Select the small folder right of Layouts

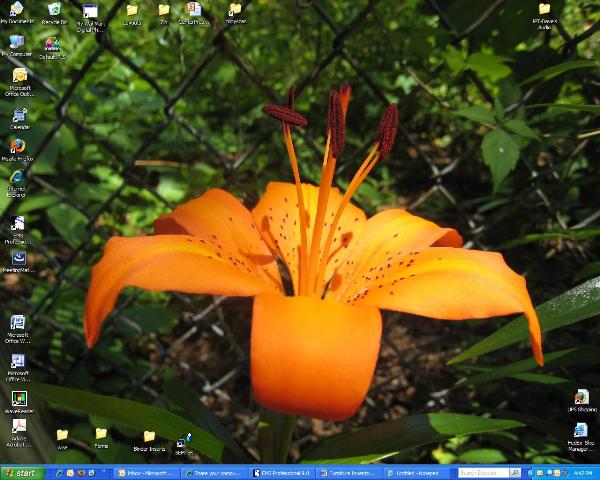[164, 14]
